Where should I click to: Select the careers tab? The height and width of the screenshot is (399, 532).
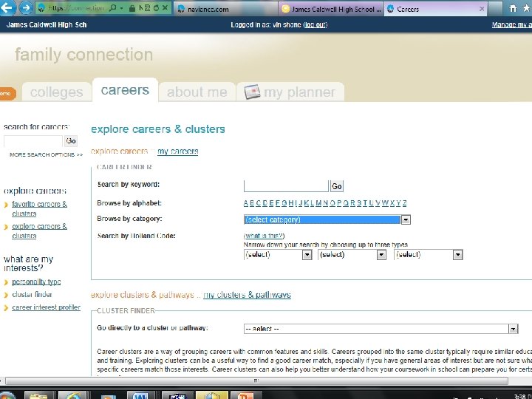125,90
